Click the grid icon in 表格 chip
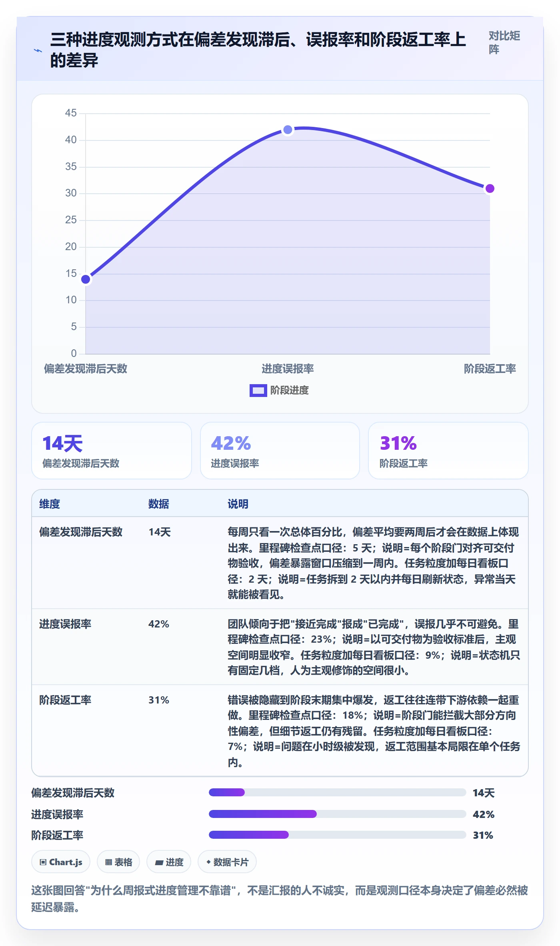The image size is (560, 946). [x=108, y=862]
